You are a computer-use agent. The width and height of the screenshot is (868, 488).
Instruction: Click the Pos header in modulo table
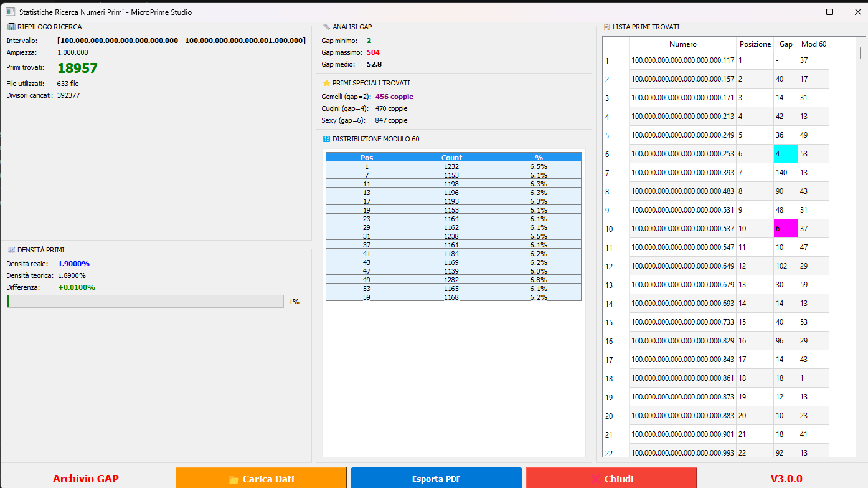(367, 157)
